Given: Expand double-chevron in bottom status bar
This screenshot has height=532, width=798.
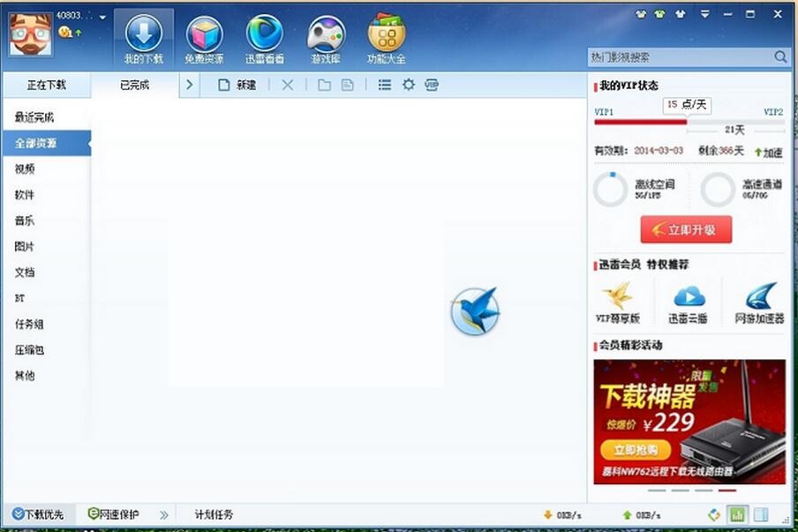Looking at the screenshot, I should tap(163, 514).
